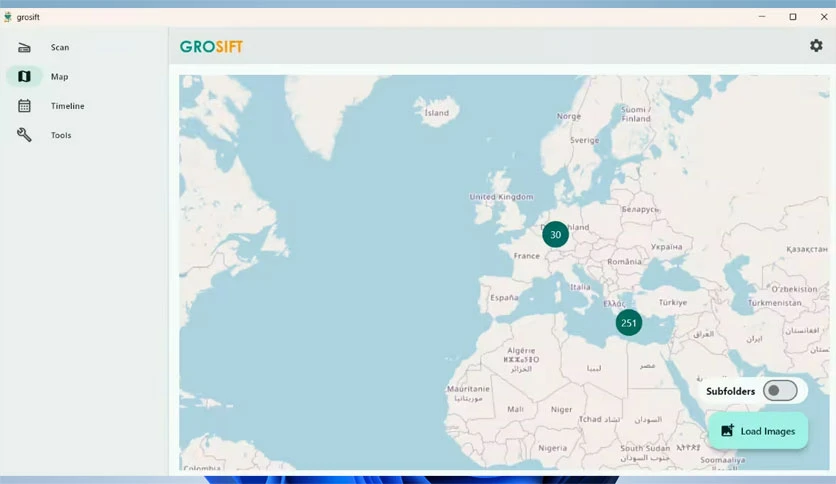The height and width of the screenshot is (484, 836).
Task: Open settings gear icon
Action: [x=816, y=46]
